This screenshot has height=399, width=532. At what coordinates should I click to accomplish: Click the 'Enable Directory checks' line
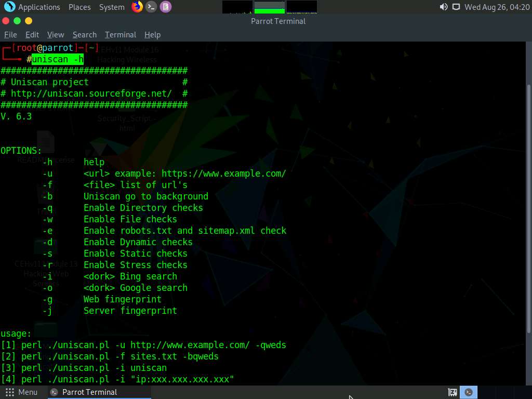pyautogui.click(x=143, y=208)
